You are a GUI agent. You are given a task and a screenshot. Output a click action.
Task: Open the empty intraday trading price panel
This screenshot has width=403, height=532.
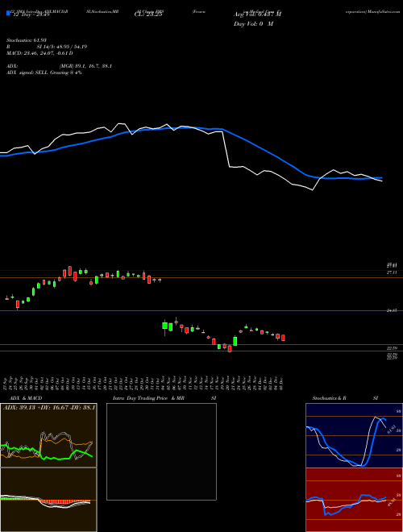(x=161, y=451)
